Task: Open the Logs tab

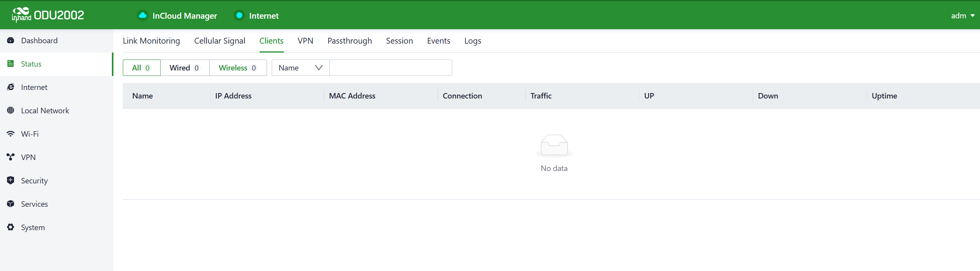Action: (x=472, y=41)
